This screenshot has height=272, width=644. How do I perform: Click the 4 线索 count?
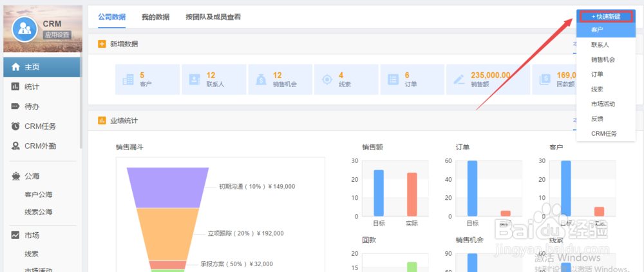point(341,75)
